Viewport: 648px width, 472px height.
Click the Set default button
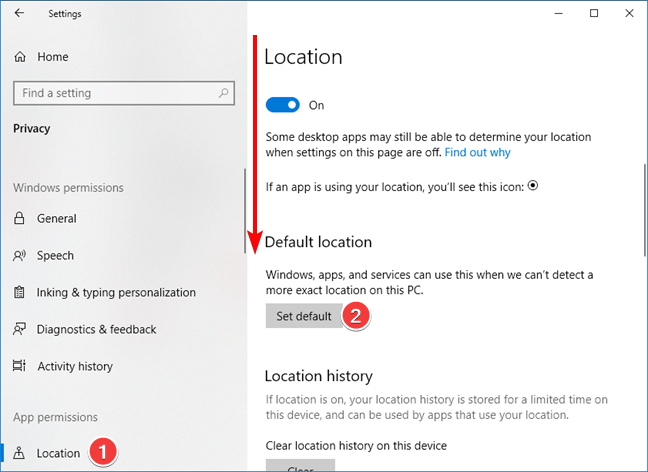coord(304,316)
